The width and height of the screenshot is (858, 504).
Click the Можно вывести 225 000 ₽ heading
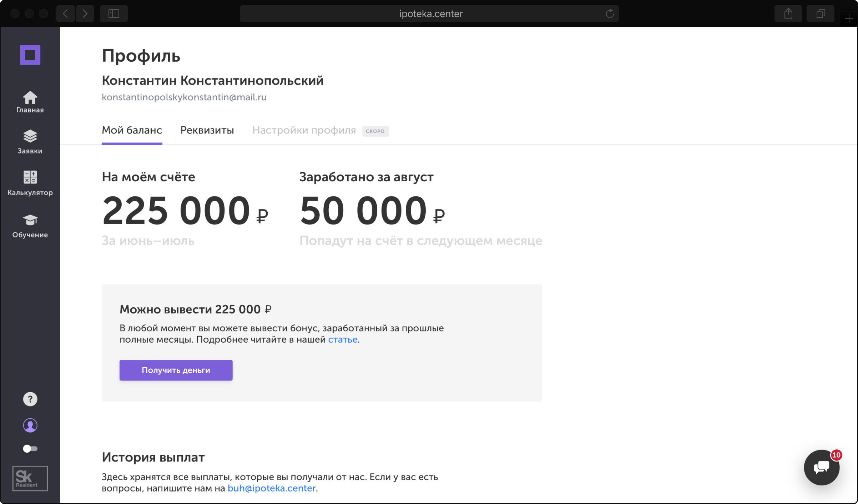point(196,309)
